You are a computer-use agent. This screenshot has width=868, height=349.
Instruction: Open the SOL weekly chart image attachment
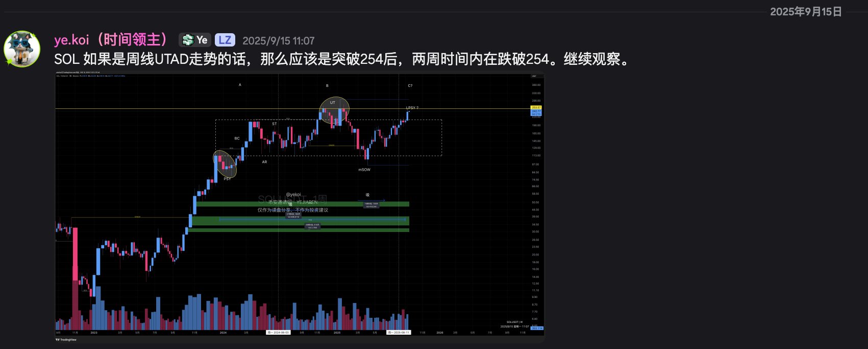coord(300,207)
